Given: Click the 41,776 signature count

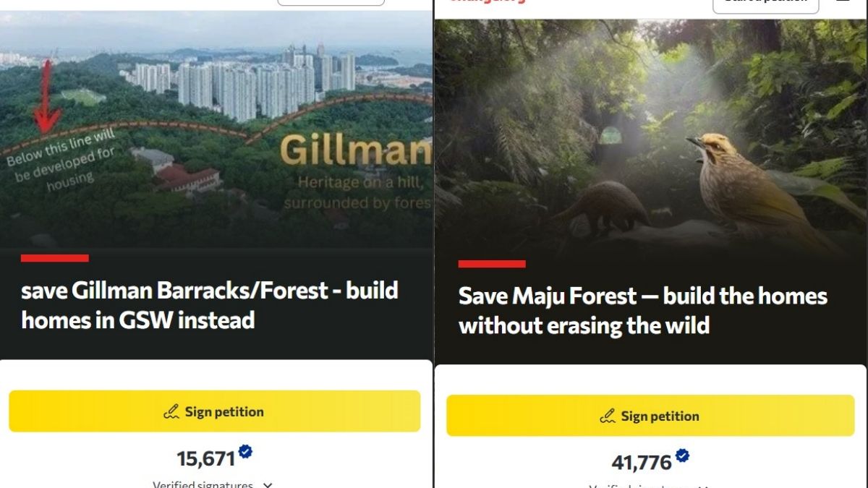Looking at the screenshot, I should click(x=642, y=463).
